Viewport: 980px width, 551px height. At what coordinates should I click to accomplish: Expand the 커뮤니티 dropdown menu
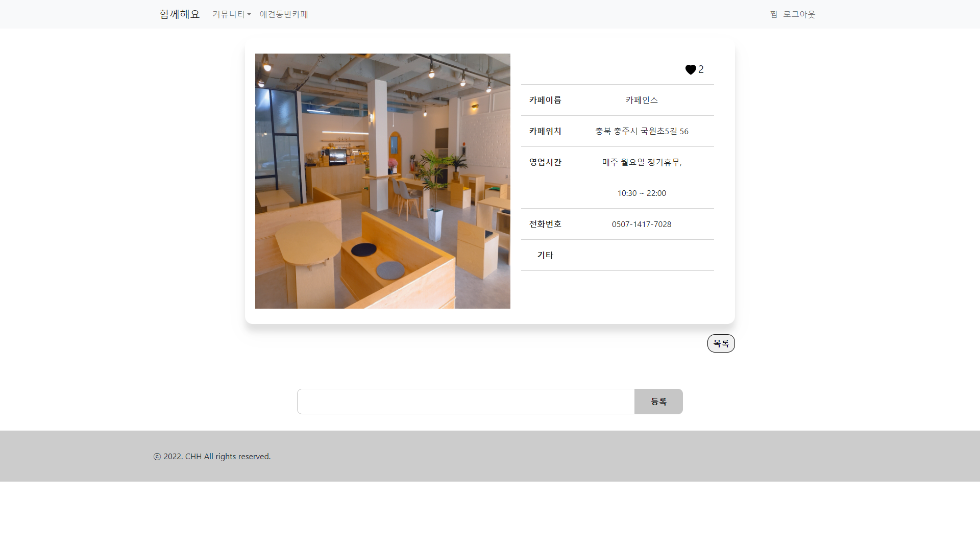[x=231, y=14]
